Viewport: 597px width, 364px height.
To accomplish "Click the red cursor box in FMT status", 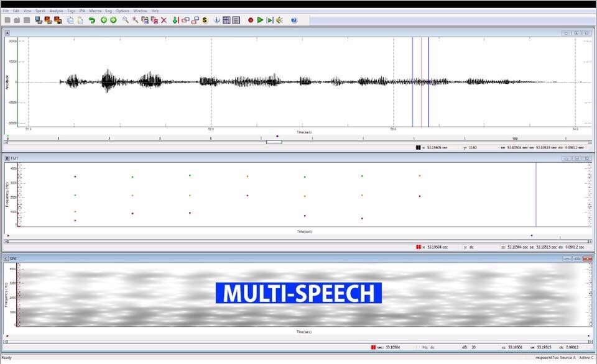I will (x=418, y=247).
